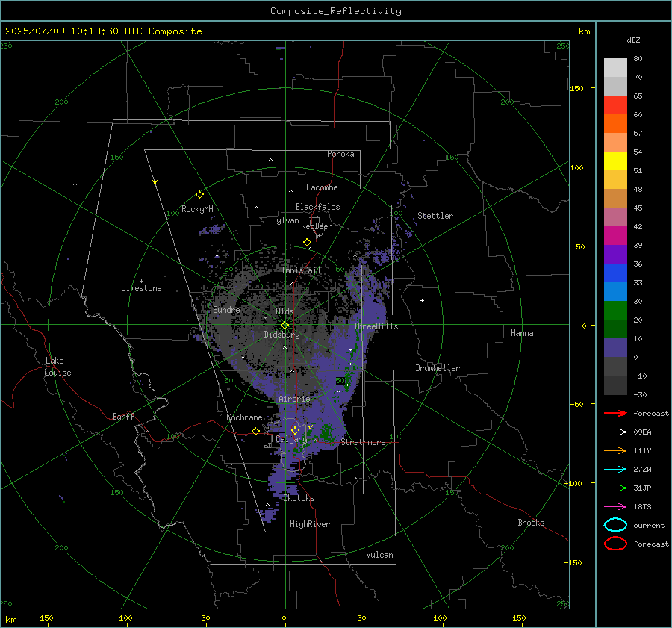Screen dimensions: 672x628
Task: Click the Banff label
Action: [123, 416]
